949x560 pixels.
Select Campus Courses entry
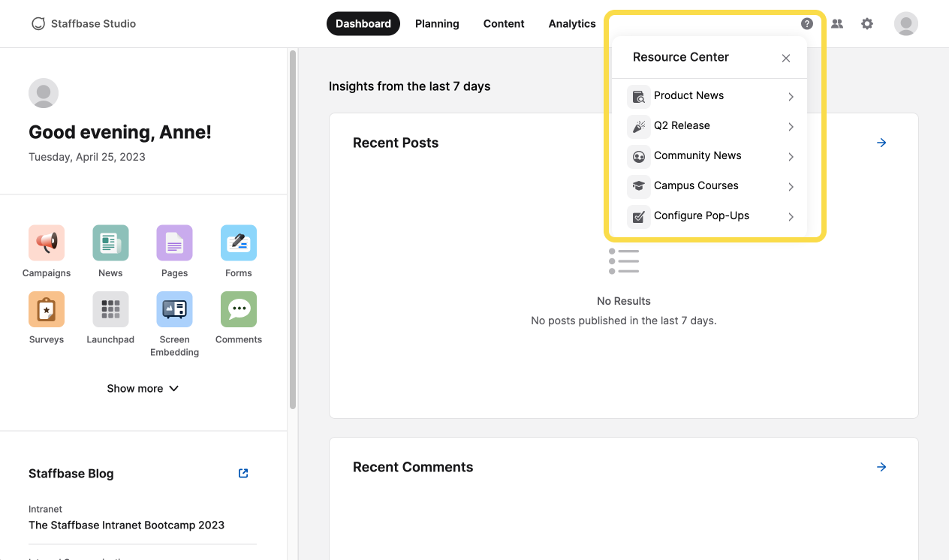click(709, 186)
